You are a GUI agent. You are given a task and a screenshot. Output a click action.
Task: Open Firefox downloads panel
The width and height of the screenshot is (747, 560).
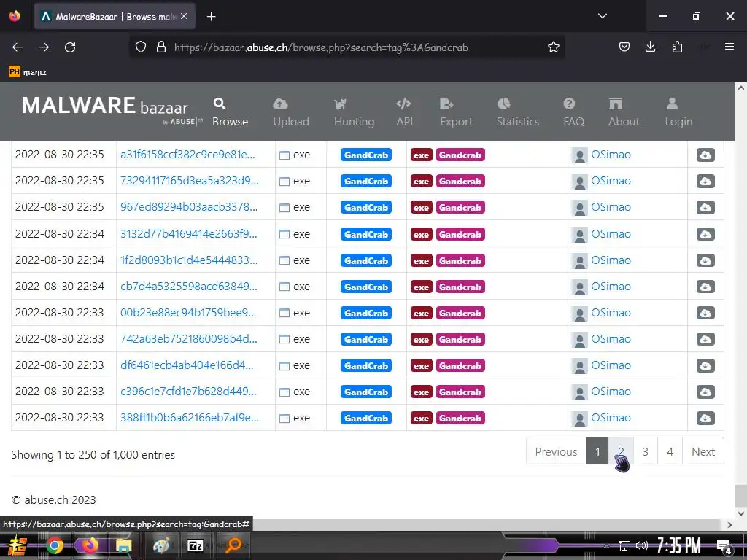coord(650,47)
